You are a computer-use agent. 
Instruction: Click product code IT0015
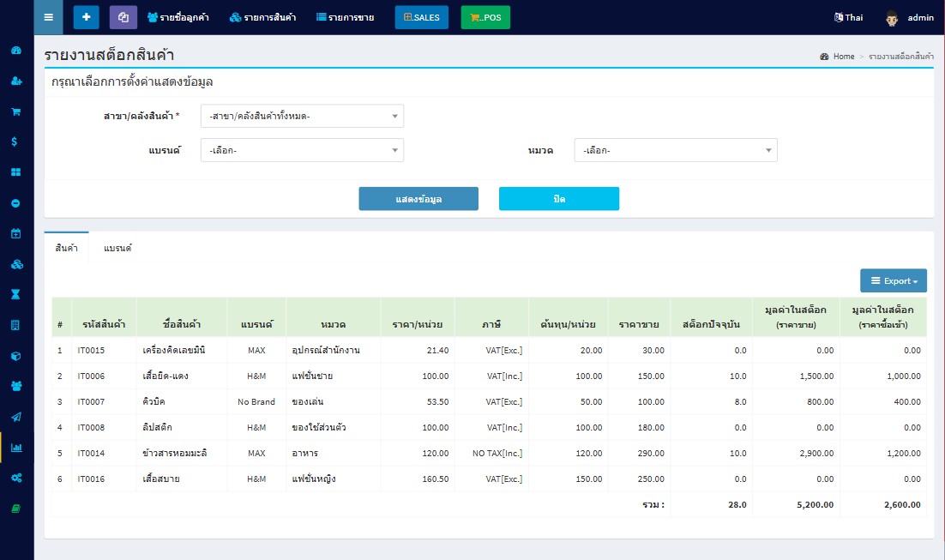[91, 350]
